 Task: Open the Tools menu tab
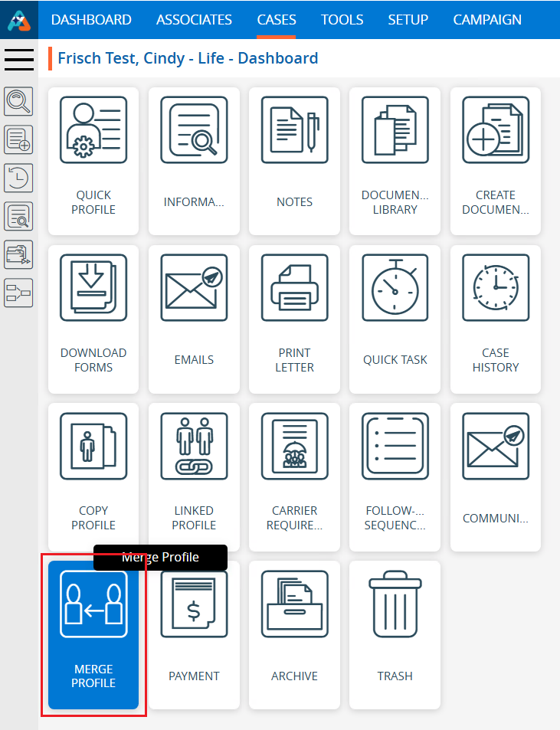342,20
